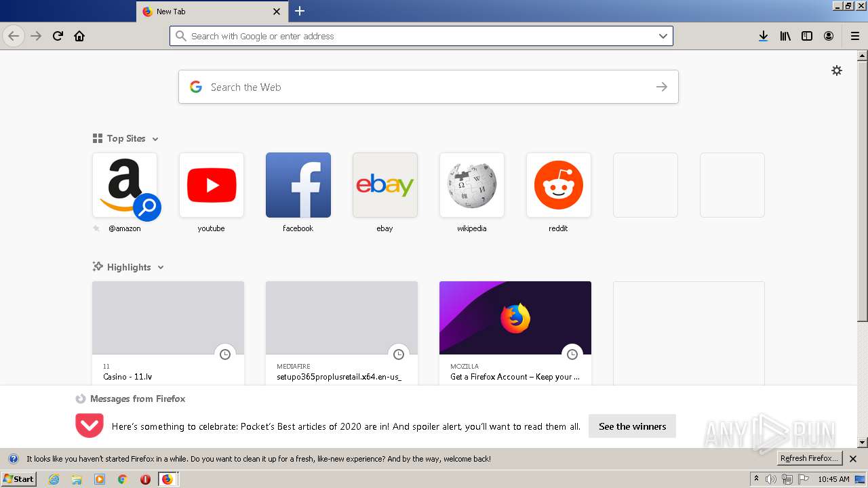Go back using the back arrow

[14, 36]
